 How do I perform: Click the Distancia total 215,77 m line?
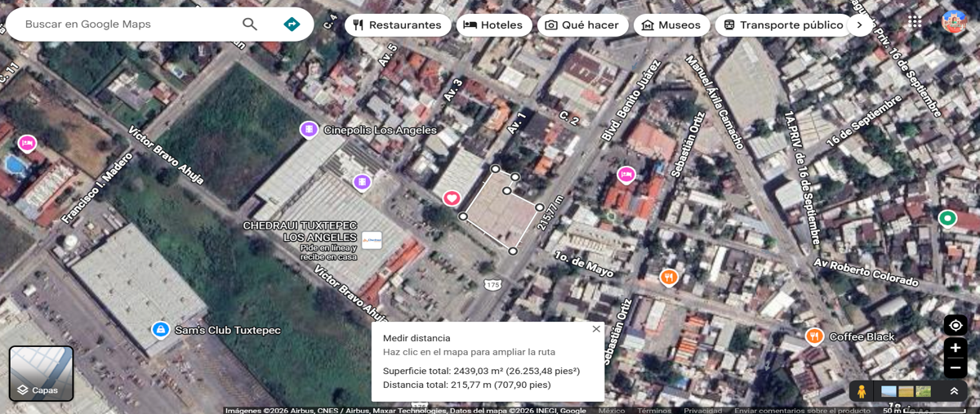[x=466, y=385]
